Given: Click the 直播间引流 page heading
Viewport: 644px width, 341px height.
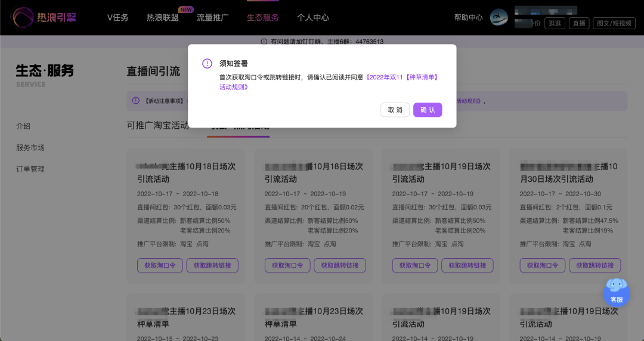Looking at the screenshot, I should [x=153, y=72].
